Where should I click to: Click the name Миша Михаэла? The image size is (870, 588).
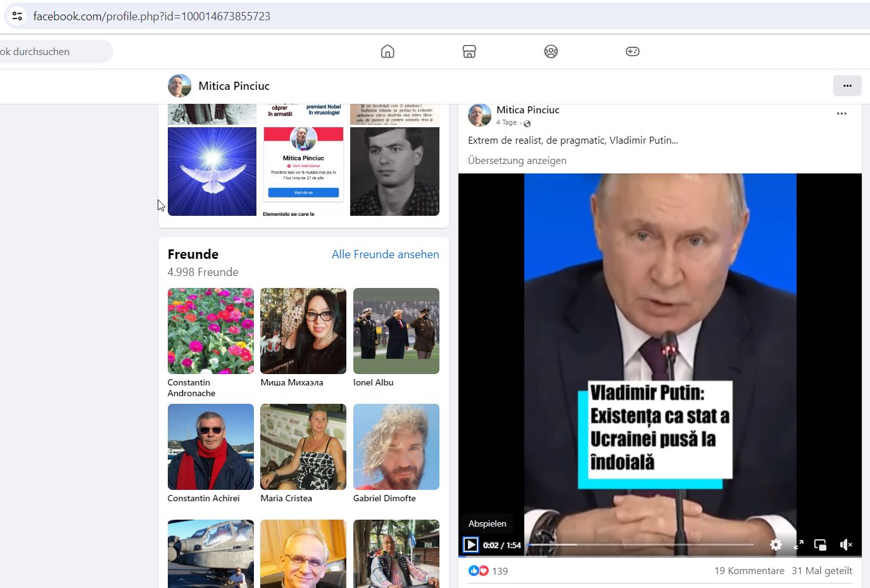pos(292,382)
